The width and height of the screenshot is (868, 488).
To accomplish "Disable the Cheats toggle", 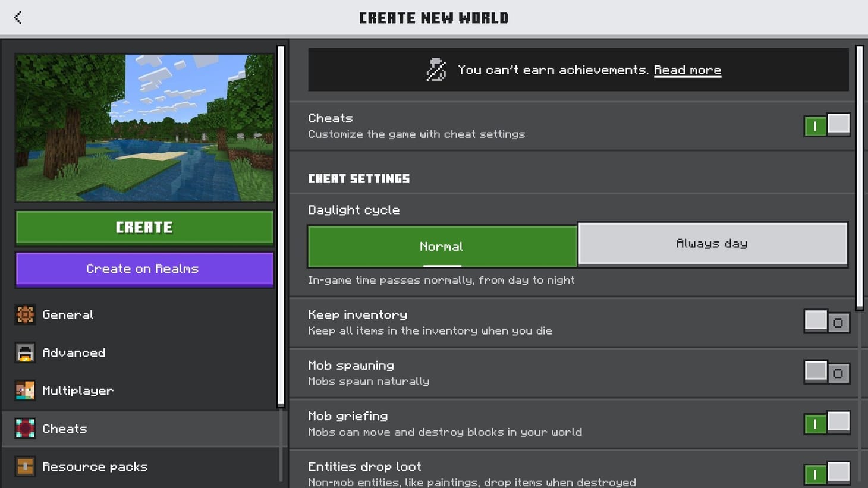I will 826,125.
